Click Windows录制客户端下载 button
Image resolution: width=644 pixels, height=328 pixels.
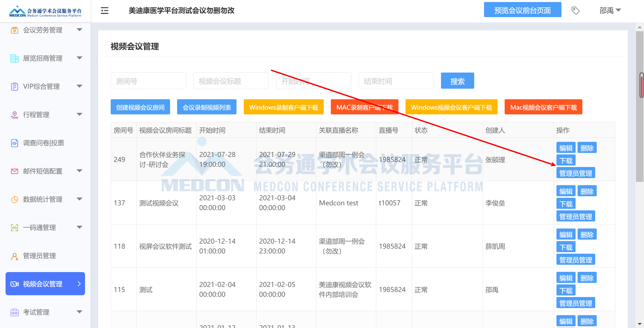point(284,107)
